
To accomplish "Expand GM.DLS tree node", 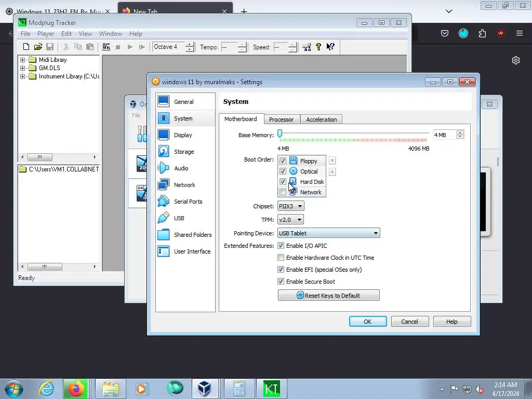I will (x=22, y=68).
